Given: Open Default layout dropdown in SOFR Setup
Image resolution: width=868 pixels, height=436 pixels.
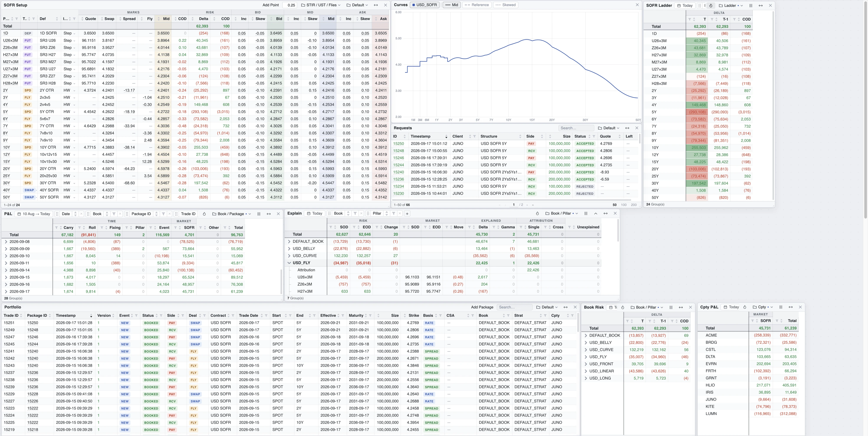Looking at the screenshot, I should (x=357, y=5).
